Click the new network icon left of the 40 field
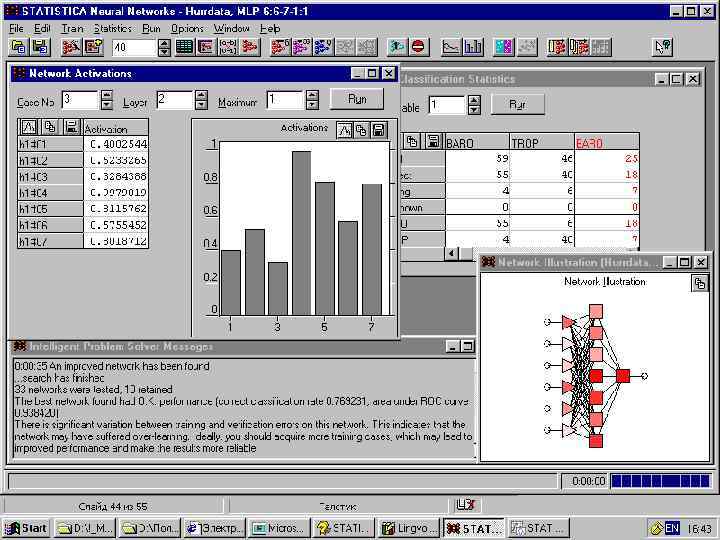 94,47
